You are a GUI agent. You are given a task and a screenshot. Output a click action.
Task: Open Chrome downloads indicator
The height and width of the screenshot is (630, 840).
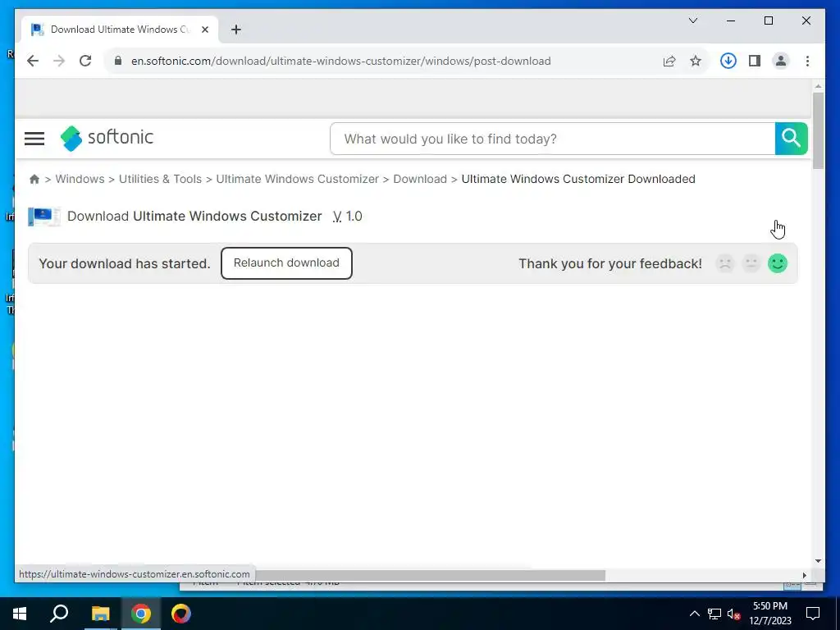[728, 61]
